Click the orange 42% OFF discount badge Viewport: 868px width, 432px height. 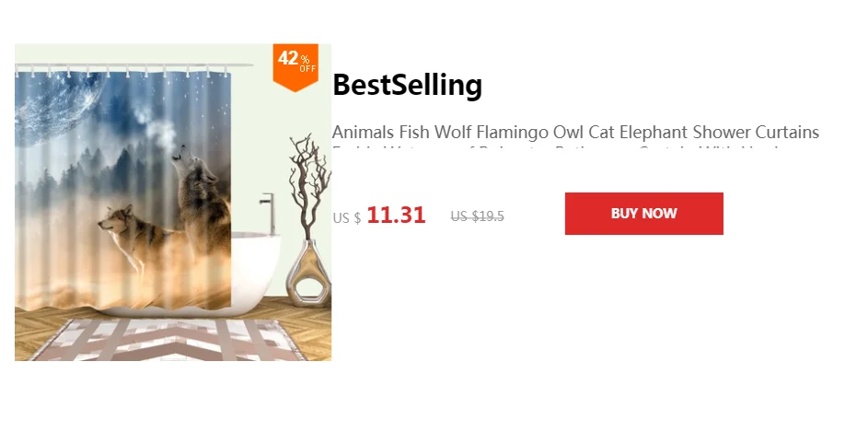point(295,67)
